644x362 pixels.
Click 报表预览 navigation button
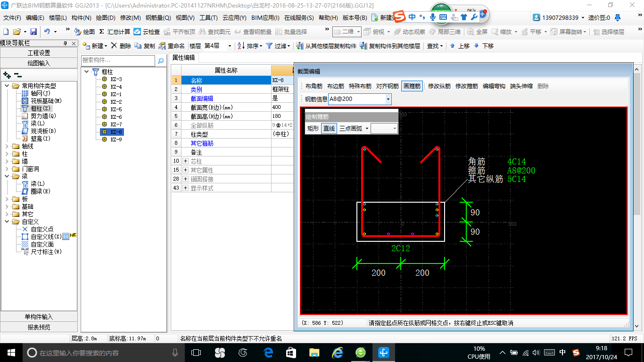[39, 327]
